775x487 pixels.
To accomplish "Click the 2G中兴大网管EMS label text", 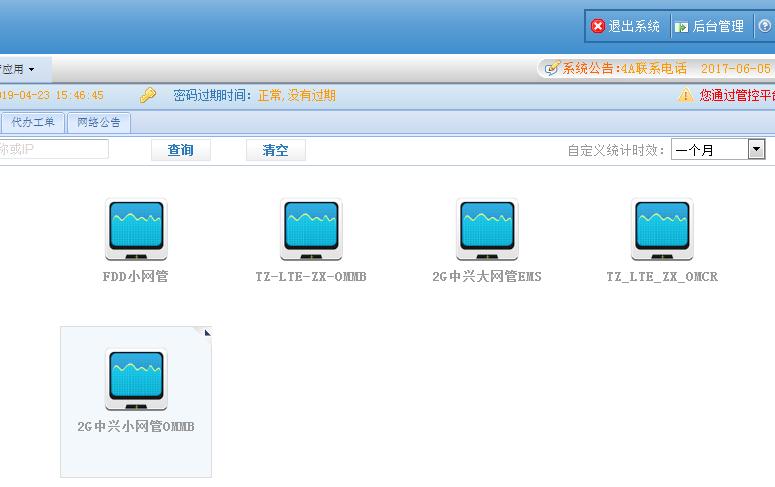I will (x=487, y=276).
